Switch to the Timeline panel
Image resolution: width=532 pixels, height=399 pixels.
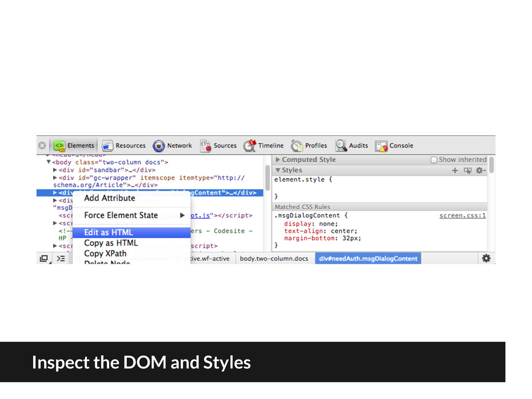pyautogui.click(x=263, y=145)
